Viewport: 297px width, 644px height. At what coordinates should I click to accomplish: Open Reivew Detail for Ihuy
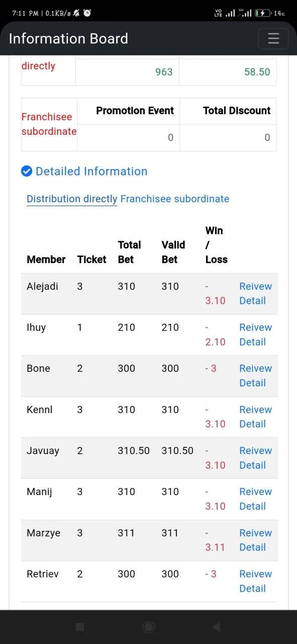(255, 335)
